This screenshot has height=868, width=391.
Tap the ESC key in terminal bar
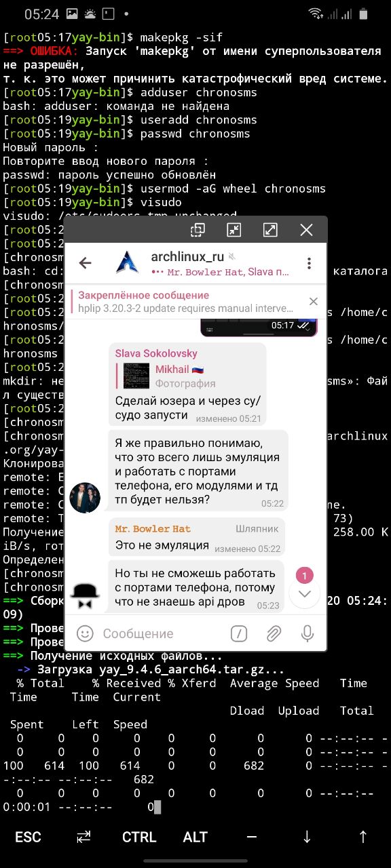point(28,837)
